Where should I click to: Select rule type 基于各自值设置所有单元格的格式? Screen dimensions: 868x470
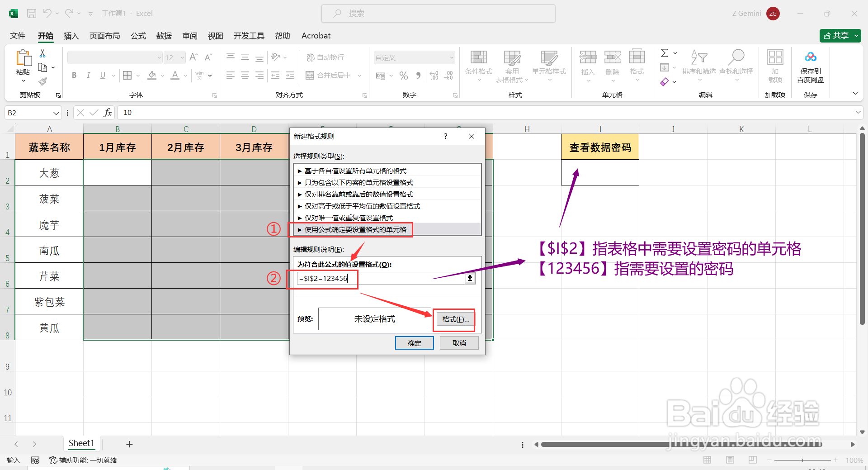tap(387, 171)
